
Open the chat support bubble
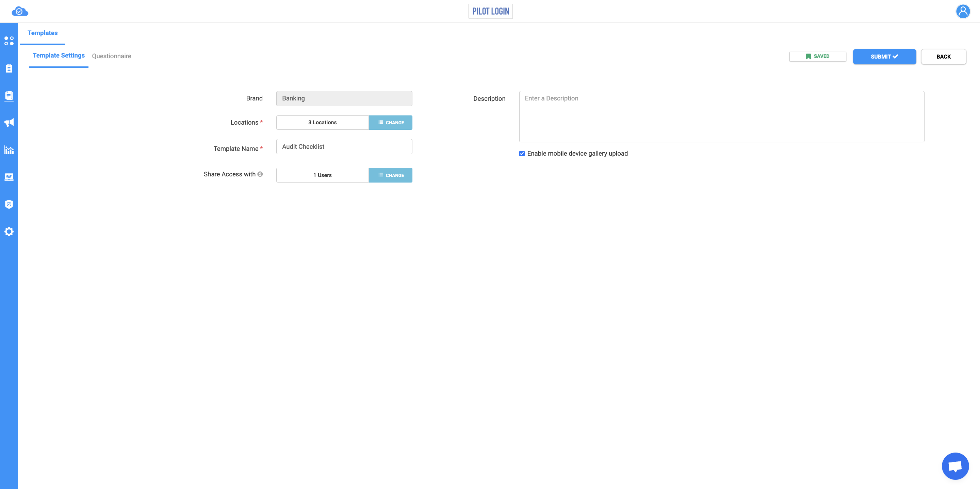pos(955,466)
